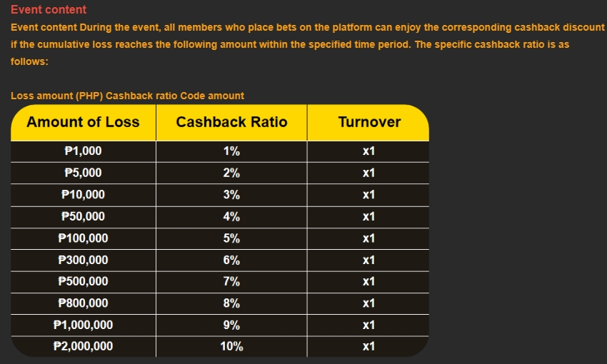Viewport: 607px width, 364px height.
Task: Click the 'Event content' red heading
Action: [49, 10]
